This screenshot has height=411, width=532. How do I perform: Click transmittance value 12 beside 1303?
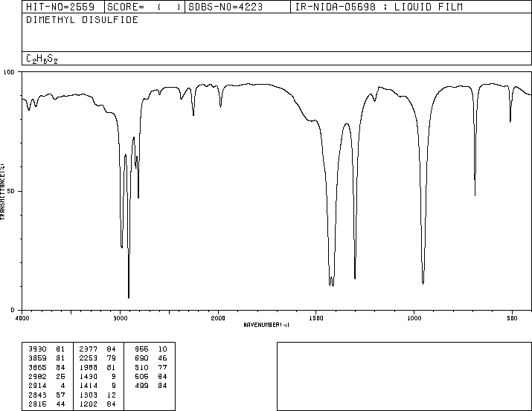(x=112, y=395)
